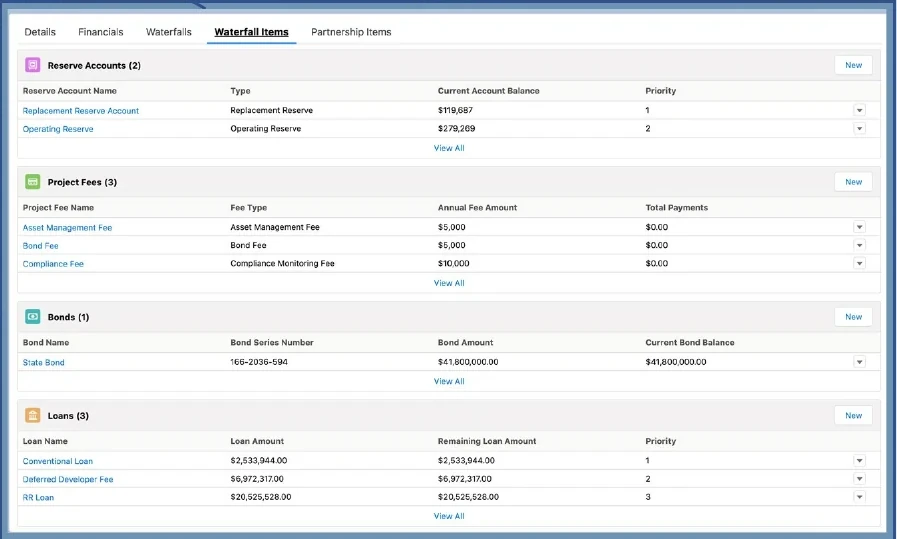The image size is (897, 539).
Task: Click the Bonds section icon
Action: click(33, 317)
